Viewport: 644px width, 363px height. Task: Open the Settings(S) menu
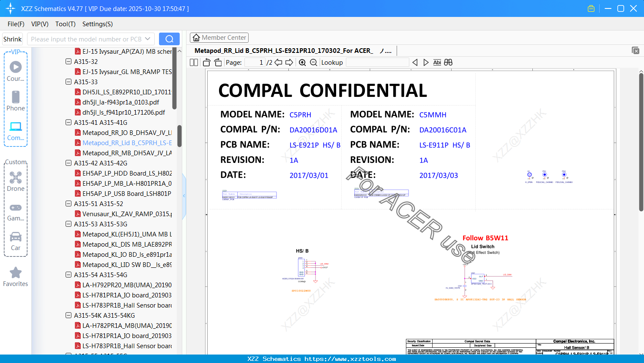tap(98, 24)
